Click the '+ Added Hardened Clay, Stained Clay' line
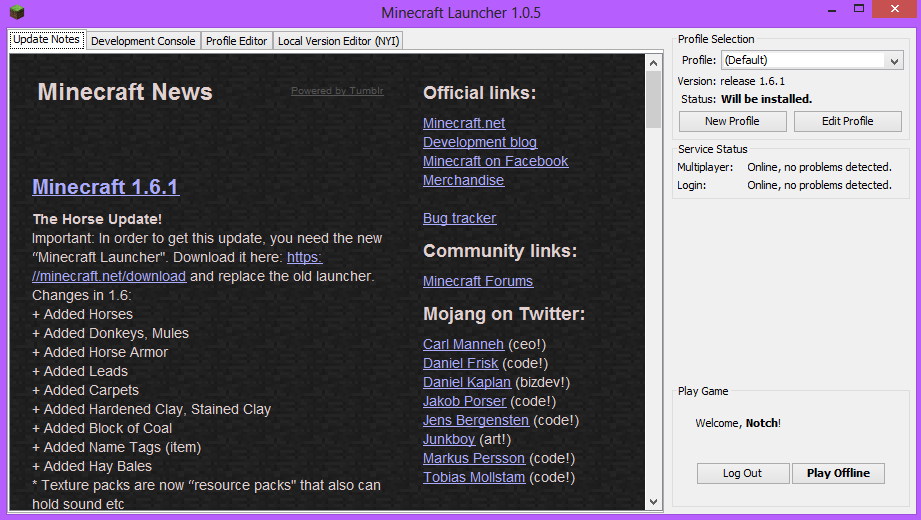The image size is (921, 520). [x=152, y=409]
